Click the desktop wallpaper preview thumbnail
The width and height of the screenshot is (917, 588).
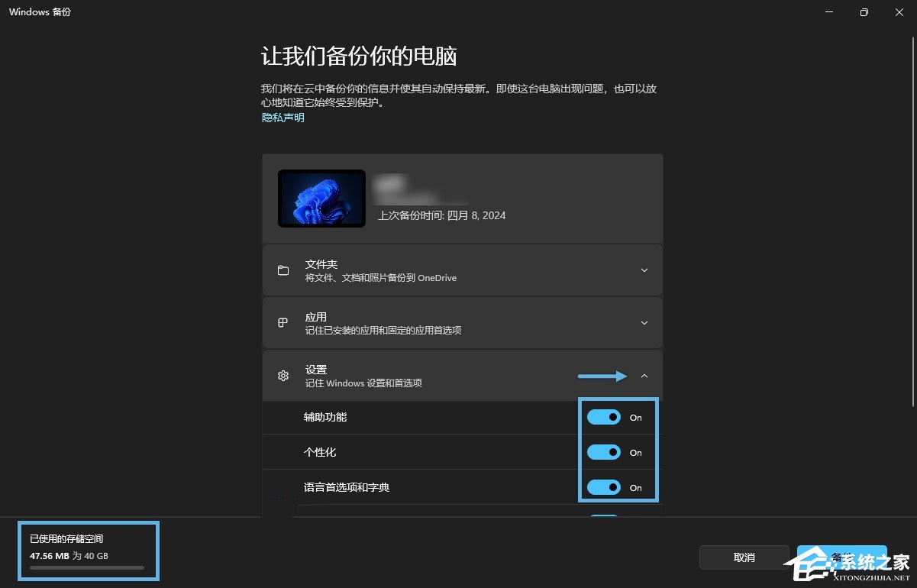[x=321, y=199]
